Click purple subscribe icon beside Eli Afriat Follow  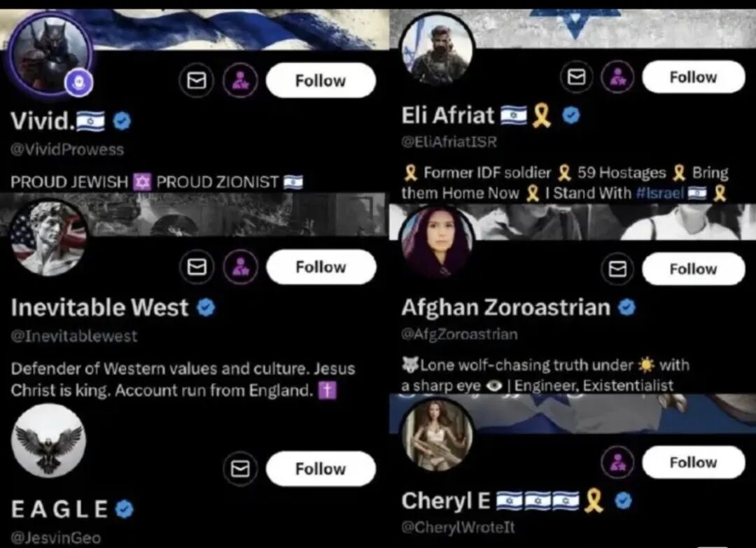(x=617, y=76)
